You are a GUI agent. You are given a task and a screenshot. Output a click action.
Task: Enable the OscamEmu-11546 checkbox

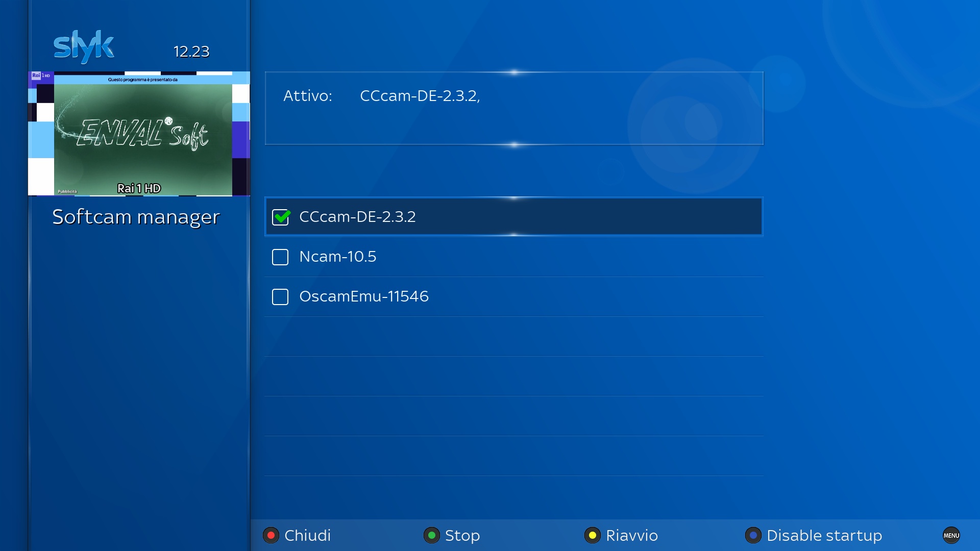tap(280, 296)
